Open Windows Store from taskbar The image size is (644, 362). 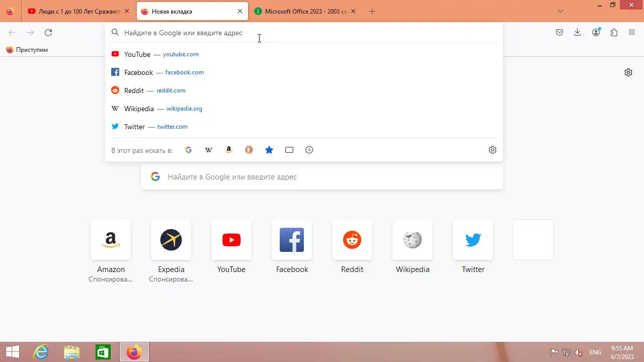coord(103,352)
